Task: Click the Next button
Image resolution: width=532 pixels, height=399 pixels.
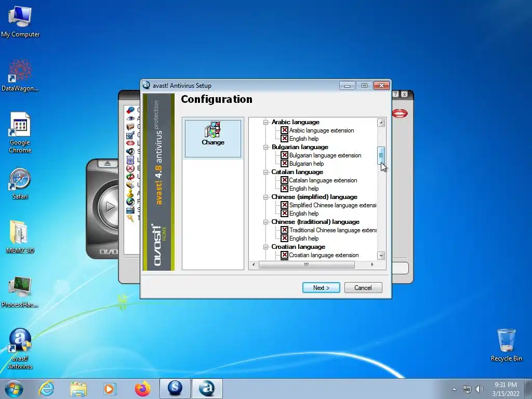Action: pos(321,287)
